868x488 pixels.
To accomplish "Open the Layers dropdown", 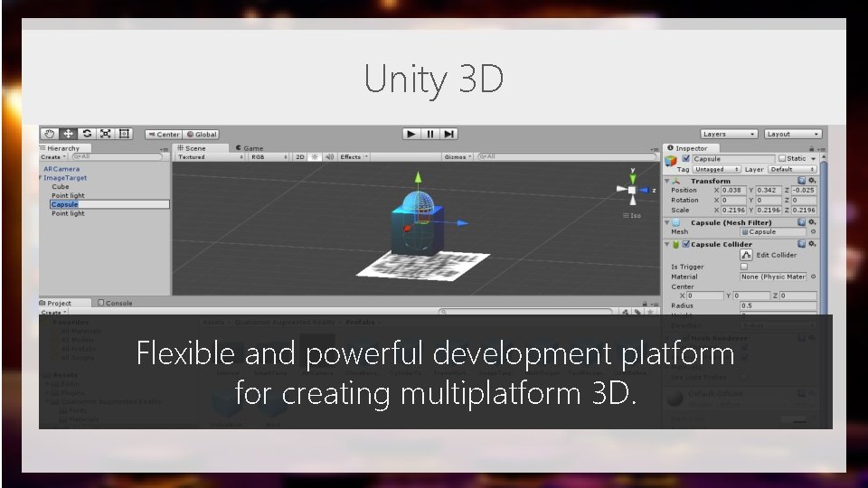I will click(x=729, y=134).
